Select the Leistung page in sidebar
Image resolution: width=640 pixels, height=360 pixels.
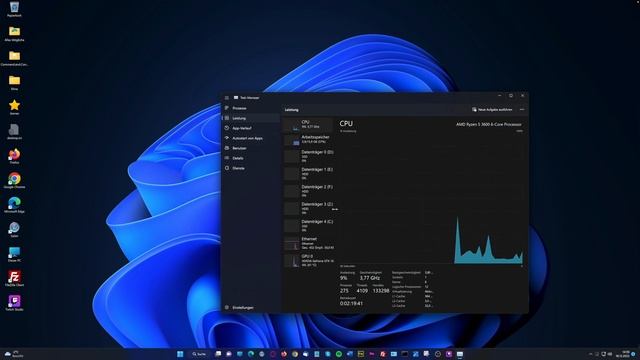pos(251,118)
